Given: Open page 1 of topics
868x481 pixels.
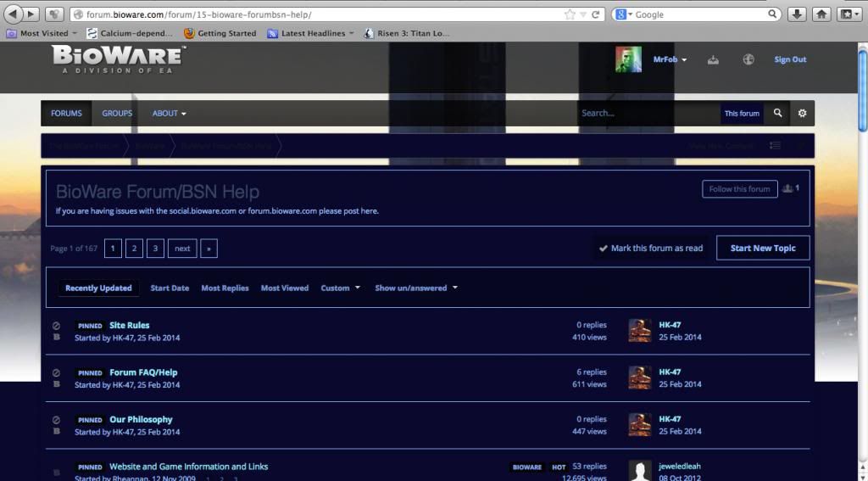Looking at the screenshot, I should click(x=113, y=249).
